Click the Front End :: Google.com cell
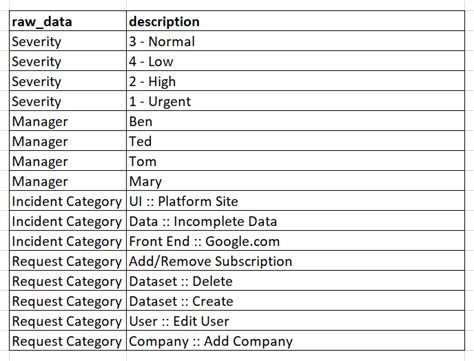Screen dimensions: 474x361 point(296,241)
